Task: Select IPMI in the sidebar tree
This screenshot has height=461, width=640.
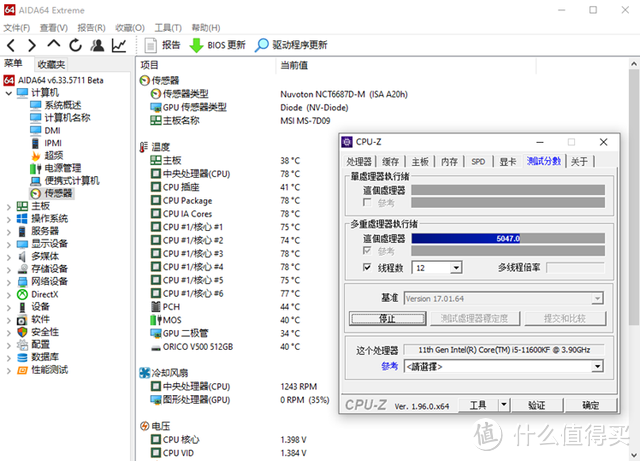Action: coord(53,143)
